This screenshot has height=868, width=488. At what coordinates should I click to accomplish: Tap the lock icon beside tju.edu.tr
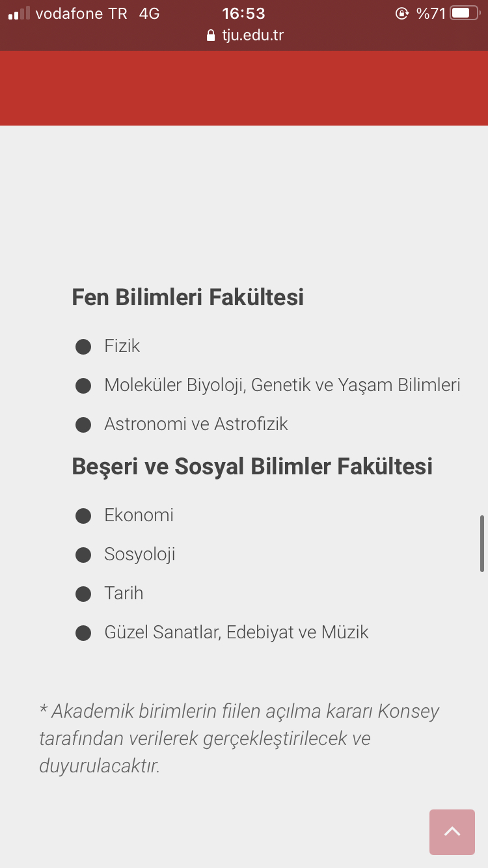tap(210, 35)
